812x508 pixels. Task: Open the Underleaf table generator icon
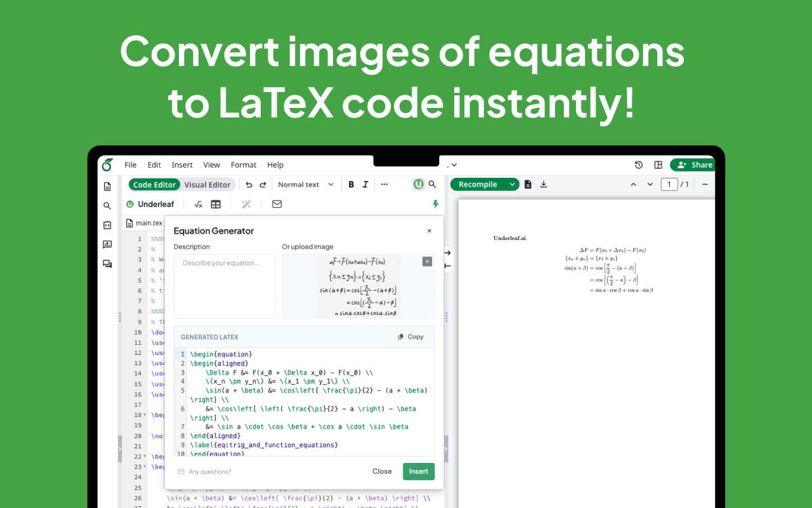click(x=216, y=204)
